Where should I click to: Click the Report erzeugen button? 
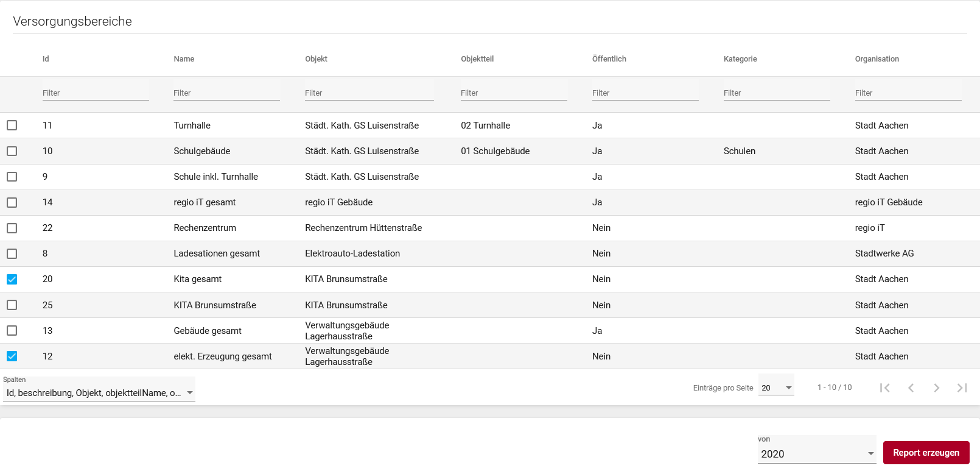926,453
